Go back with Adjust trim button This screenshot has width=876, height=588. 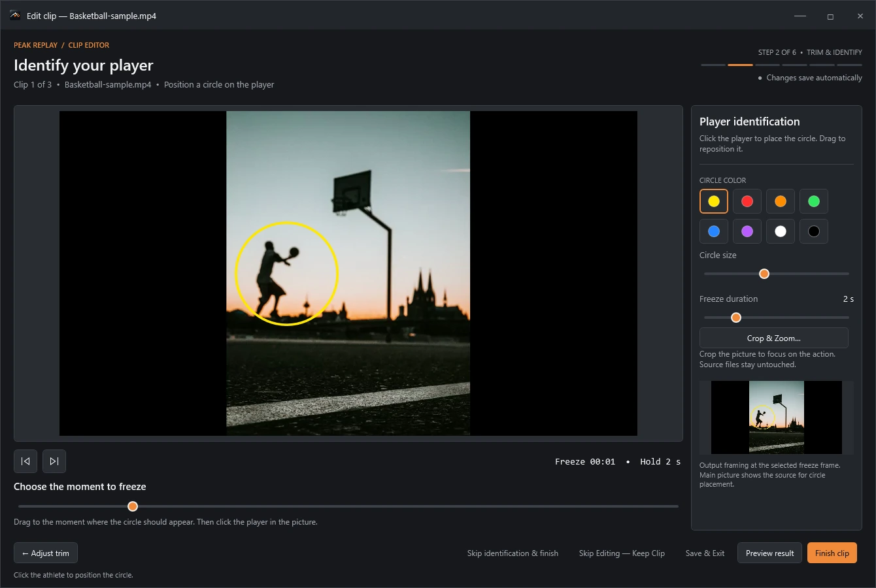[x=46, y=553]
